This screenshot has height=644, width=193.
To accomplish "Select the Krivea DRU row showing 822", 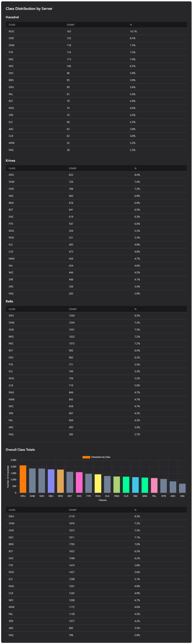I will point(96,175).
